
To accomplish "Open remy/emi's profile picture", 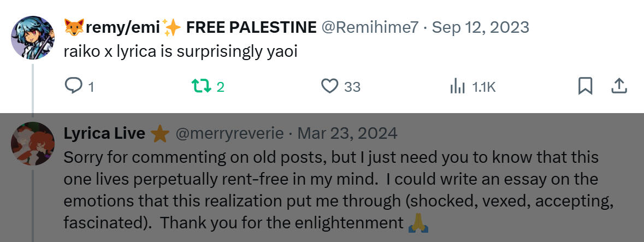I will point(33,37).
